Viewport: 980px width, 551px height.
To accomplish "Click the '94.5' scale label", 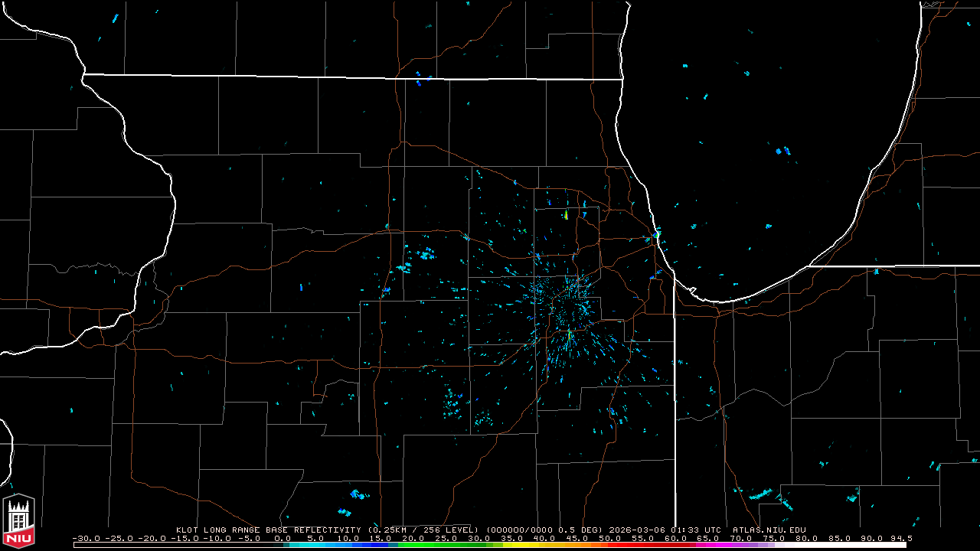I will tap(900, 538).
